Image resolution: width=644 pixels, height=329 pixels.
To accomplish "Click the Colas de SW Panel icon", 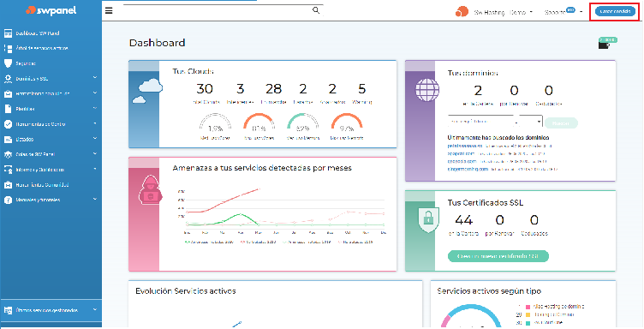I will click(x=8, y=154).
